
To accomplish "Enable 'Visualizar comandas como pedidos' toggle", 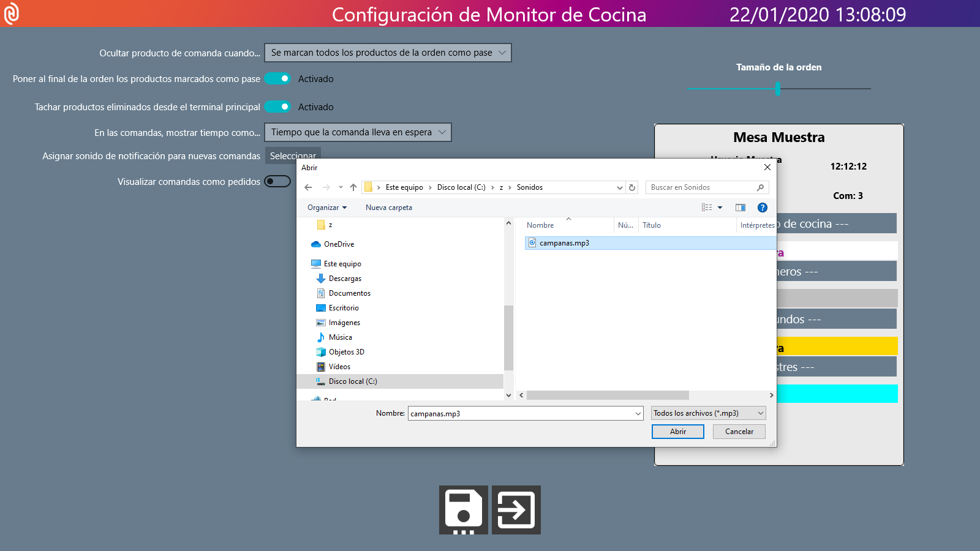I will (x=277, y=181).
